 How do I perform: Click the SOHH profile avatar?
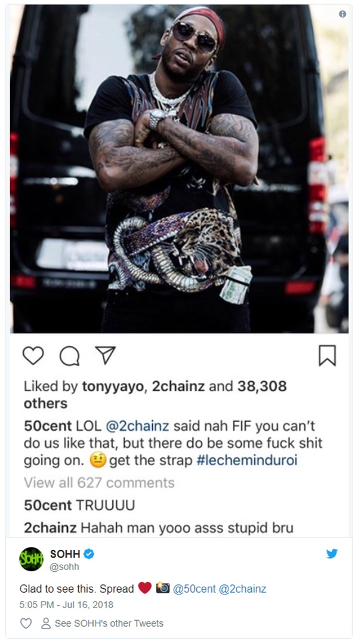point(31,559)
